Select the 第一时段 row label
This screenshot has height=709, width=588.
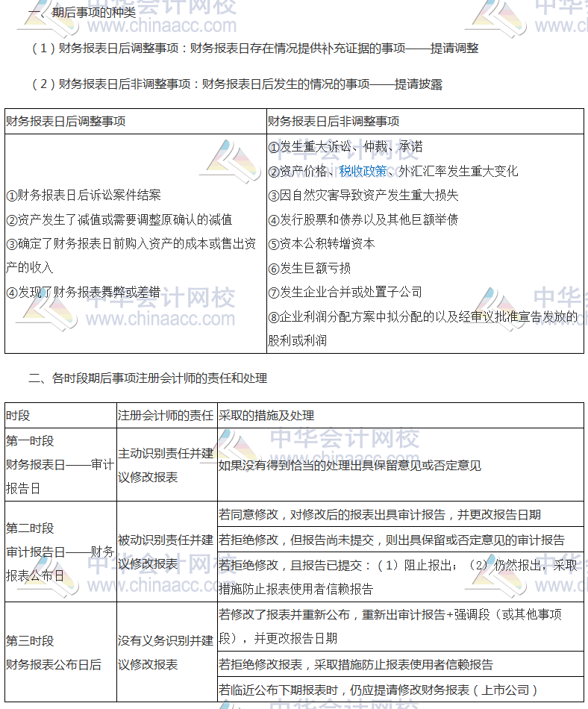pos(30,441)
